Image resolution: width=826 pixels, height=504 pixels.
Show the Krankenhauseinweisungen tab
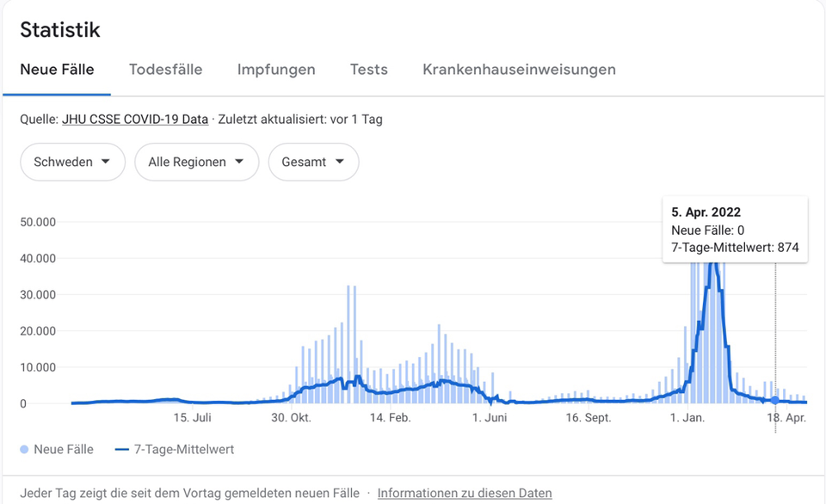519,70
